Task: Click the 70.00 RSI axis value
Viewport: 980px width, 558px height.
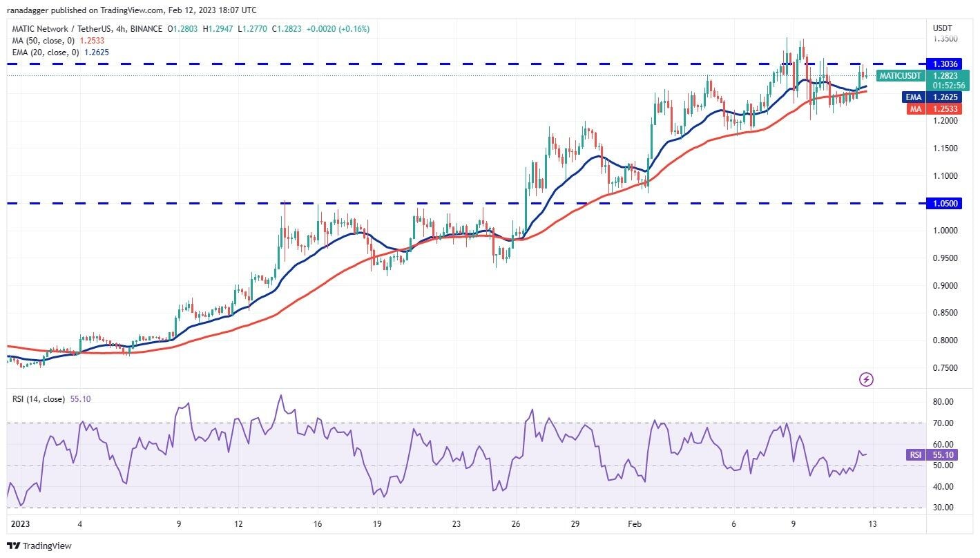Action: click(x=945, y=423)
